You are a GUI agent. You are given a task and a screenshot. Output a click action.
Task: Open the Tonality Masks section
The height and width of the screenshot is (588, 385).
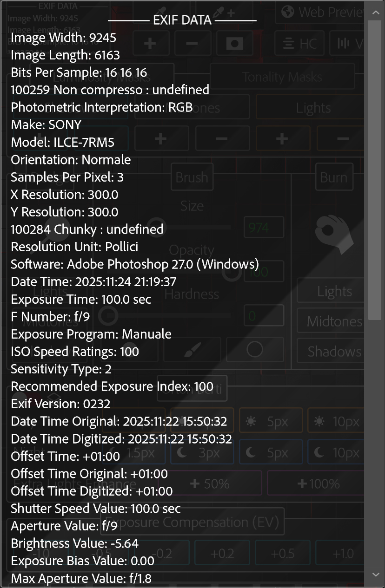point(282,76)
